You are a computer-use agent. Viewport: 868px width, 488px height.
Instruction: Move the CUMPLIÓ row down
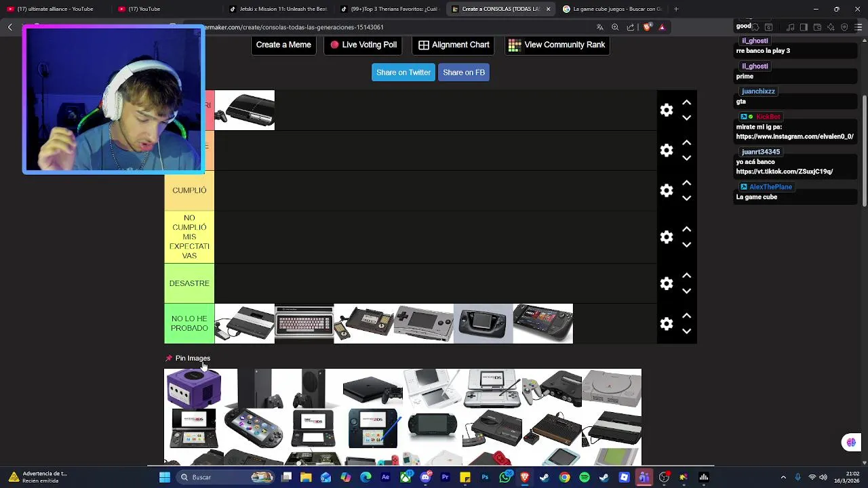point(686,198)
